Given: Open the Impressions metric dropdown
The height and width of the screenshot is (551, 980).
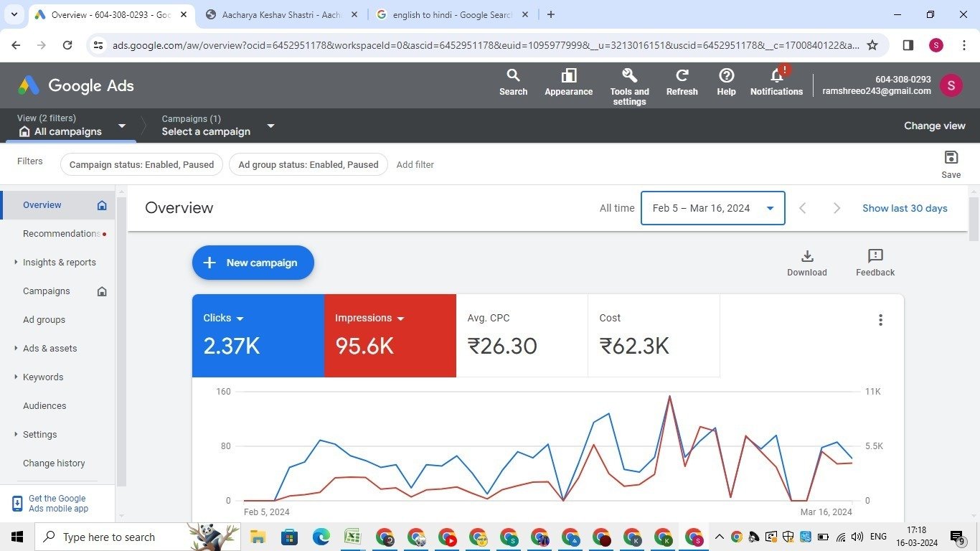Looking at the screenshot, I should (x=400, y=319).
